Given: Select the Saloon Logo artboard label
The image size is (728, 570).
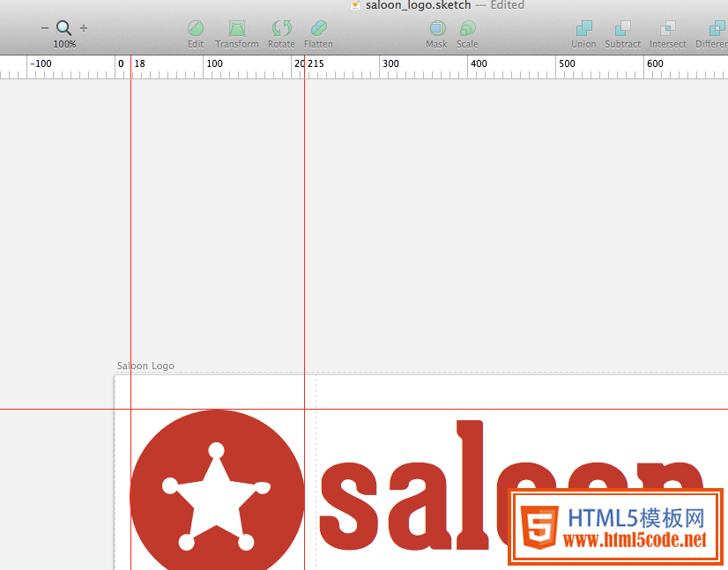Looking at the screenshot, I should (145, 366).
